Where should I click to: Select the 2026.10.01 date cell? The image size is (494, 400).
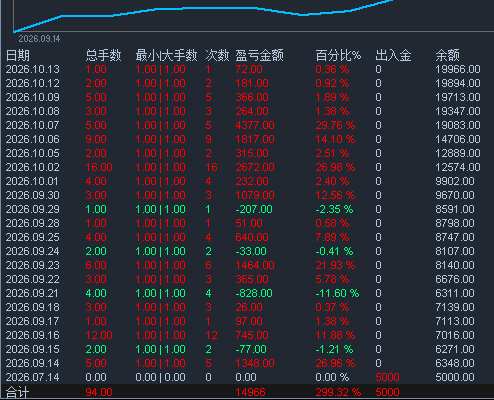(32, 181)
